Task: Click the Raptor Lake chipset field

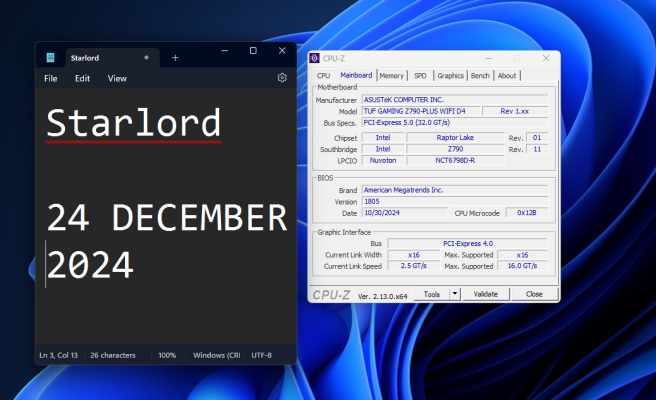Action: click(x=455, y=138)
